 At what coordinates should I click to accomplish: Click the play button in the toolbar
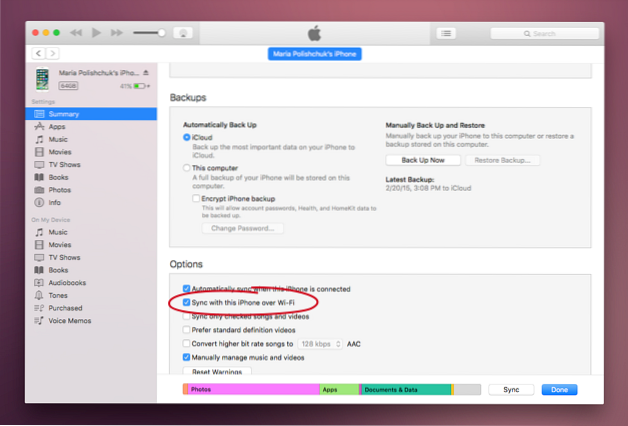tap(96, 33)
